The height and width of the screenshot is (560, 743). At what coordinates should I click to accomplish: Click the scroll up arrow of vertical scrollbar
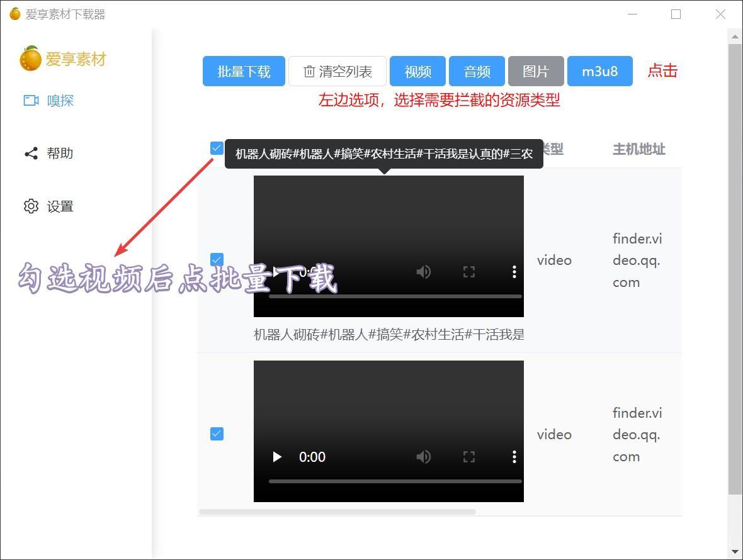click(734, 36)
